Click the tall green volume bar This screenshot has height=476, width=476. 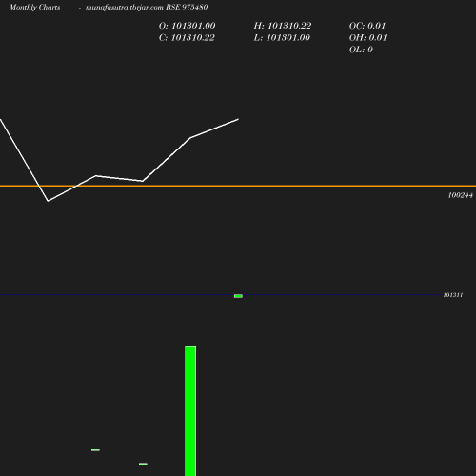click(190, 410)
